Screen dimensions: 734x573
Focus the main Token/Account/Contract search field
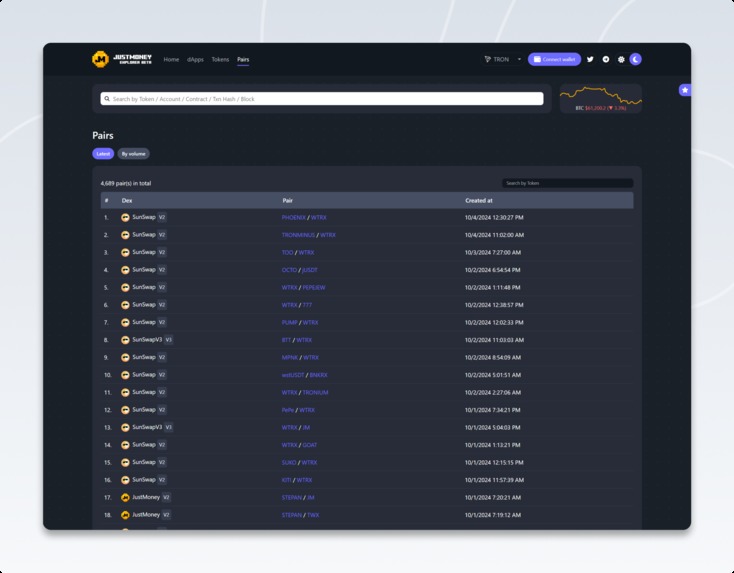[x=322, y=99]
